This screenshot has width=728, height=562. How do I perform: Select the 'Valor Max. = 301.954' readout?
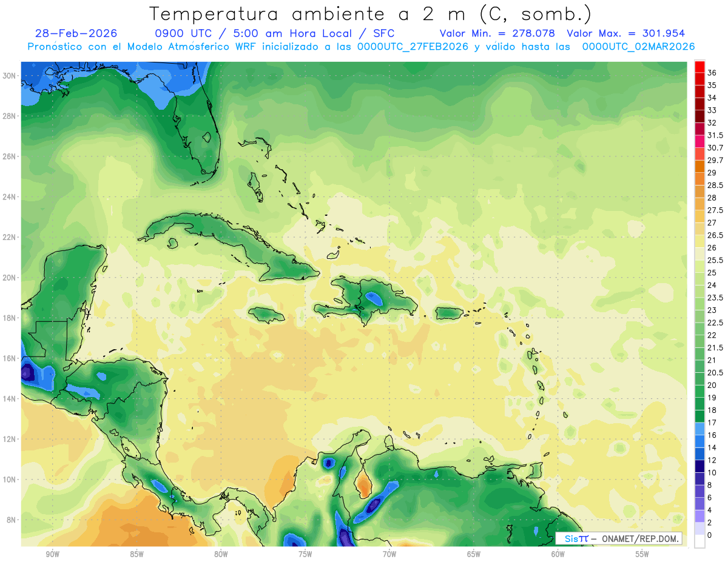(x=626, y=33)
